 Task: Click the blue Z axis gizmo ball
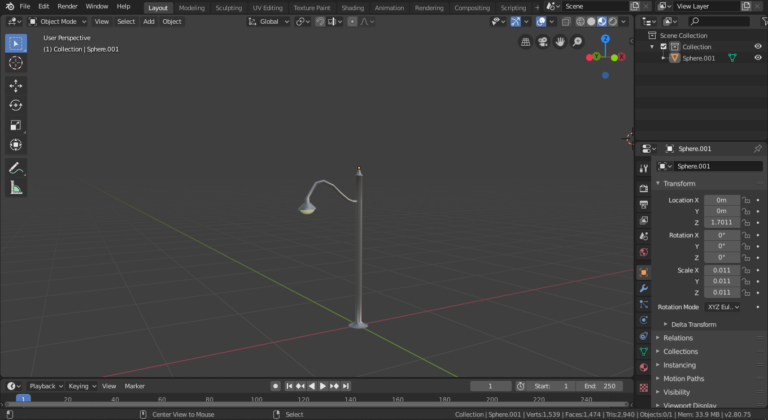(x=605, y=40)
